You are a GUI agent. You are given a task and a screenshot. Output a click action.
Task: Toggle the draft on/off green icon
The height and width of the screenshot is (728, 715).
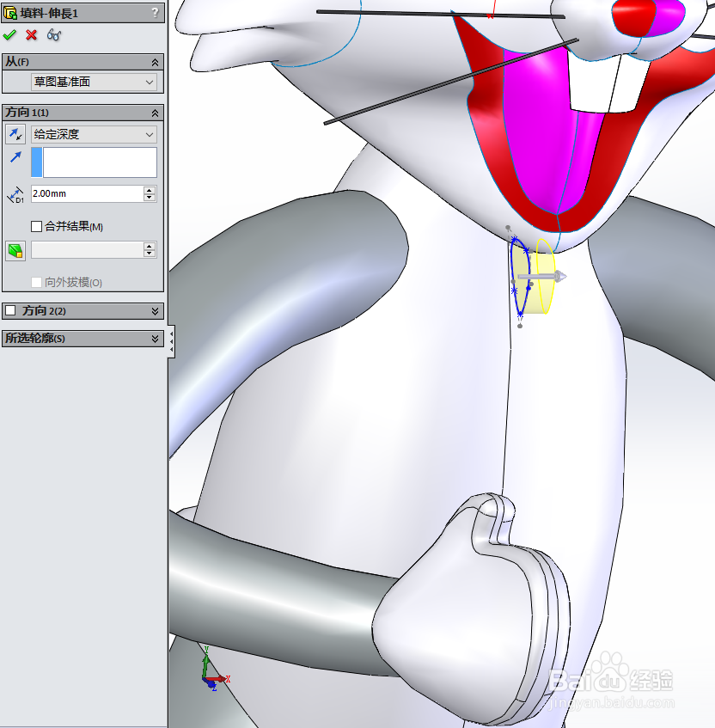[15, 251]
